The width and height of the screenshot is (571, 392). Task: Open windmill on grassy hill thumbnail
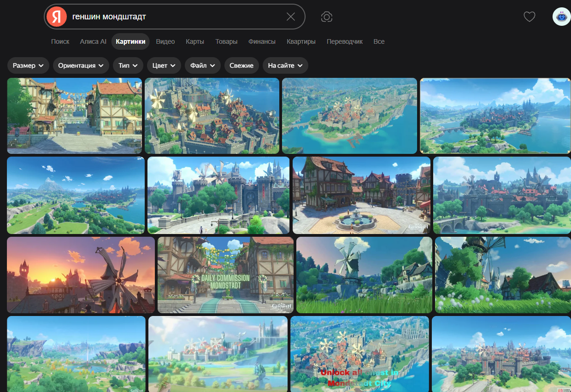tap(364, 275)
